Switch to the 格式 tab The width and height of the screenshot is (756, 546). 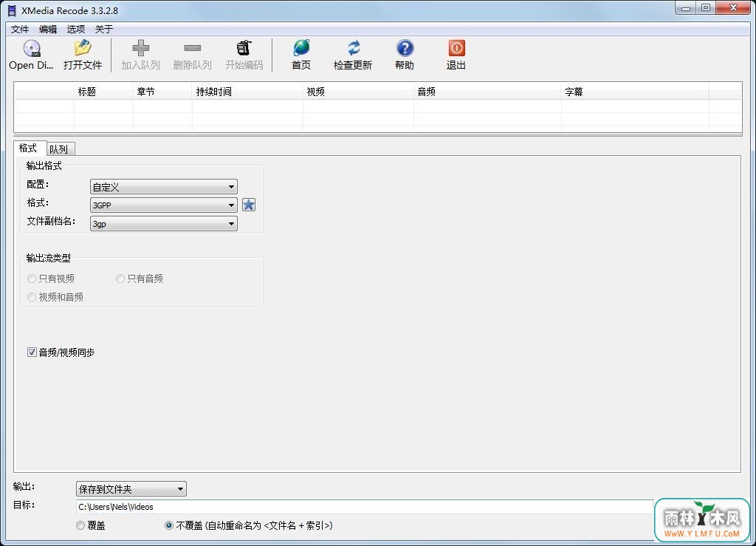tap(28, 148)
